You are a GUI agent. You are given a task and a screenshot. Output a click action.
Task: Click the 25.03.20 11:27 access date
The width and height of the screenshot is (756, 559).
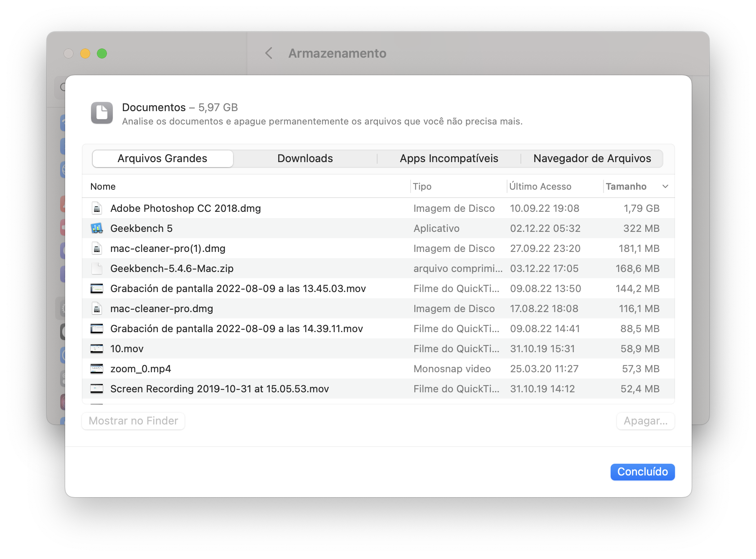coord(544,368)
